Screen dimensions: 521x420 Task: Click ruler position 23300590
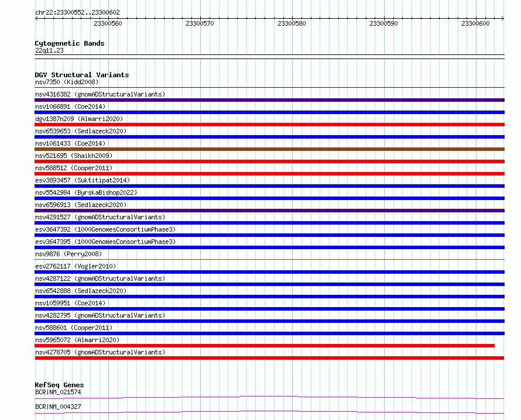[383, 23]
